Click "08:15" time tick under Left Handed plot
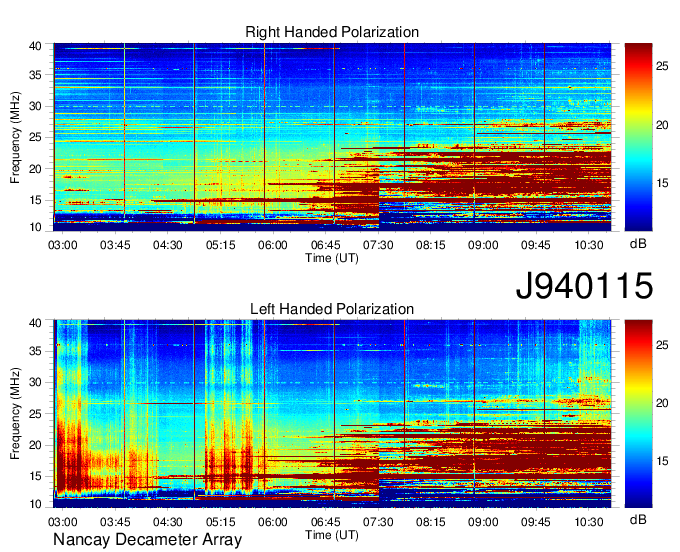 tap(431, 522)
